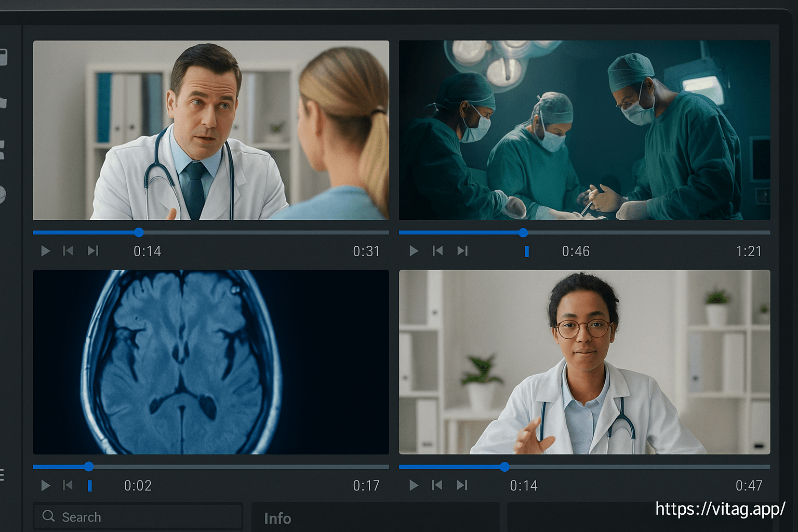This screenshot has height=532, width=798.
Task: Skip to end of doctor-patient consultation video
Action: tap(93, 251)
